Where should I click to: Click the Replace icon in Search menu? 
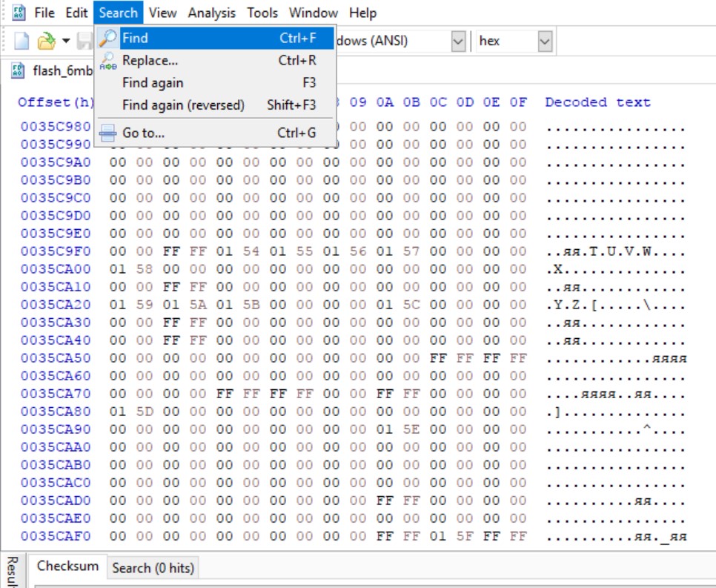click(x=108, y=61)
